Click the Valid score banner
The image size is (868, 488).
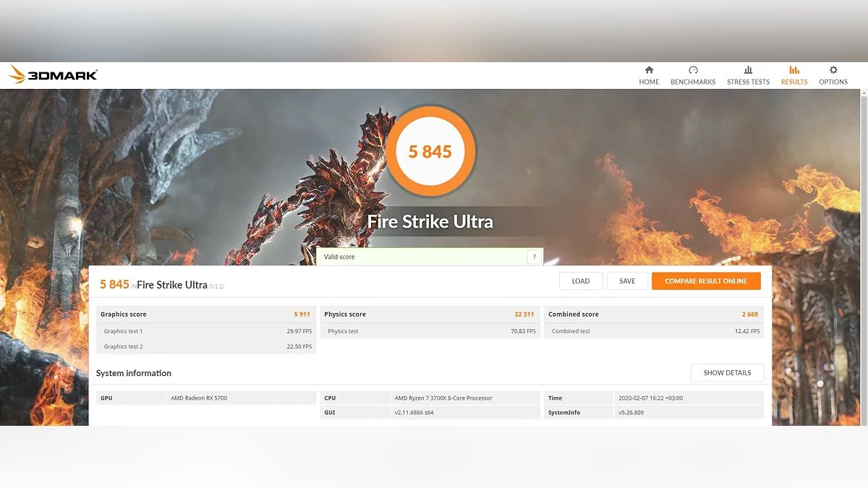[x=430, y=257]
